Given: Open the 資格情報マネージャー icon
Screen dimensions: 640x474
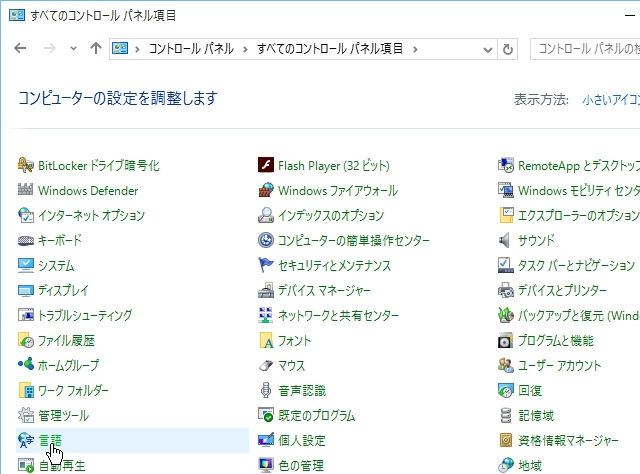Looking at the screenshot, I should tap(505, 440).
